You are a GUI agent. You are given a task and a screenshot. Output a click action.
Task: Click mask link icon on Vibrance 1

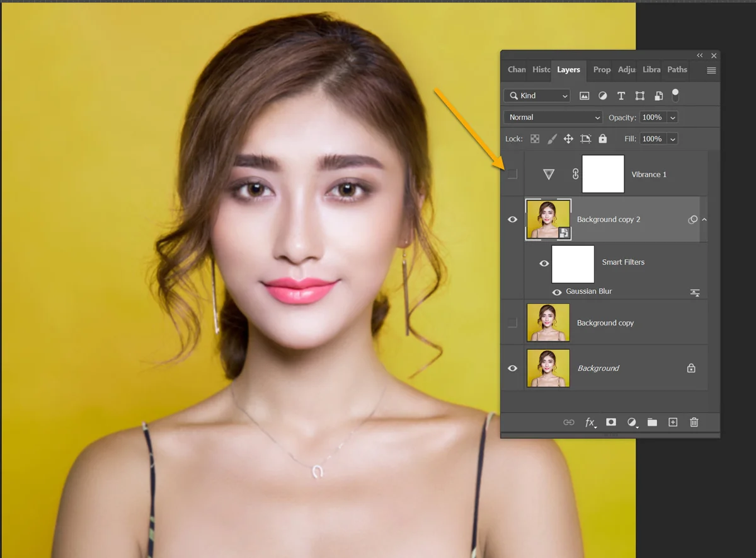pos(575,174)
